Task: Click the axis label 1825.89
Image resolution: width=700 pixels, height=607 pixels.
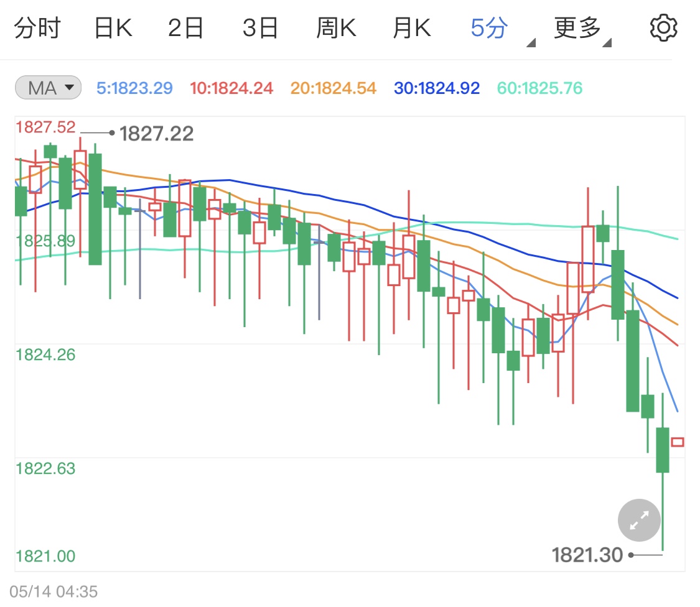Action: click(x=45, y=241)
